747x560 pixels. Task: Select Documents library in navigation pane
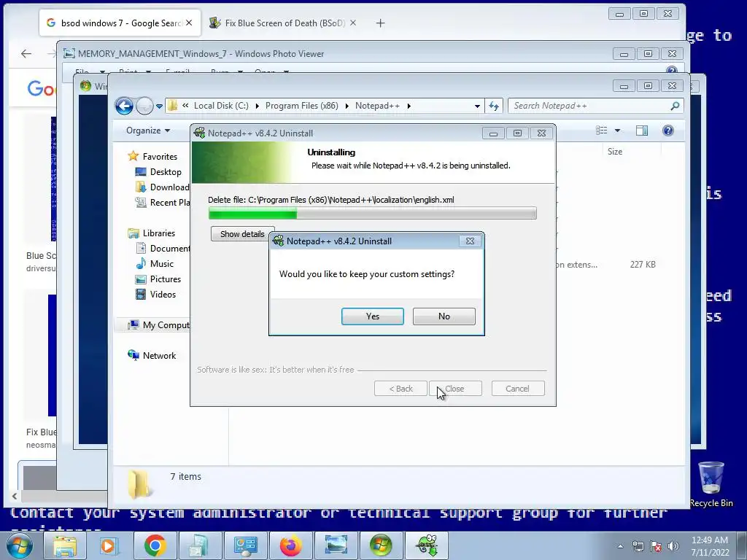pos(163,248)
